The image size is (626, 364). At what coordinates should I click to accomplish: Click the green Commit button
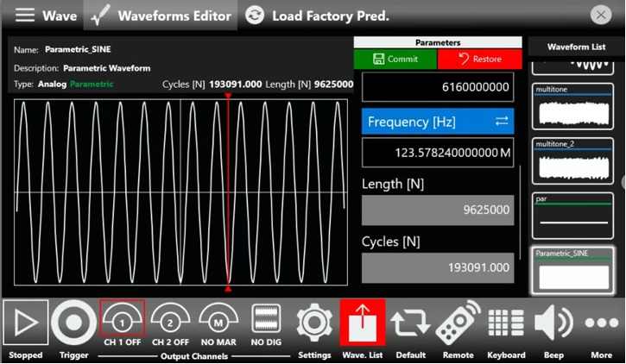tap(395, 60)
